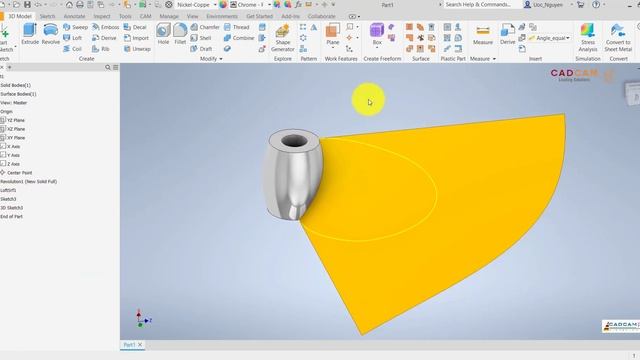640x360 pixels.
Task: Activate the Shell tool
Action: (201, 38)
